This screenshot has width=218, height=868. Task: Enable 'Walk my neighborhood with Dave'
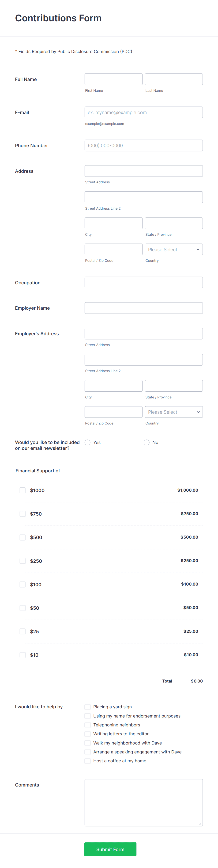point(87,743)
